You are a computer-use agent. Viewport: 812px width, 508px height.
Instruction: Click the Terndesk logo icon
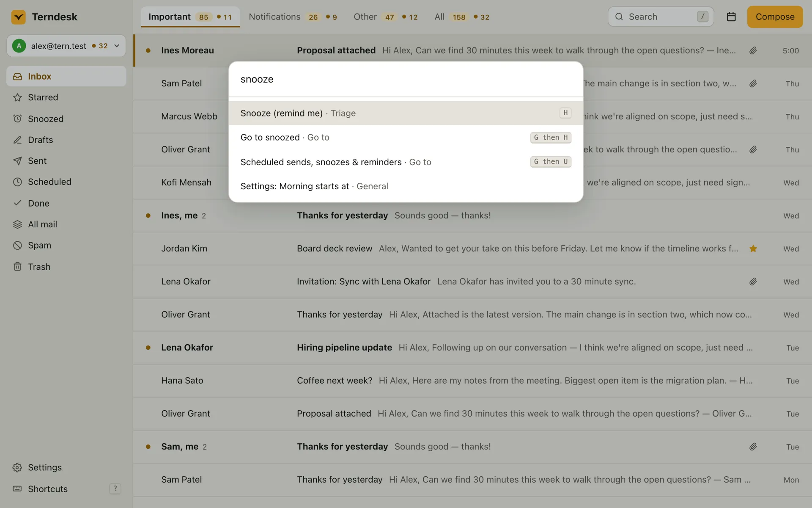(x=18, y=17)
